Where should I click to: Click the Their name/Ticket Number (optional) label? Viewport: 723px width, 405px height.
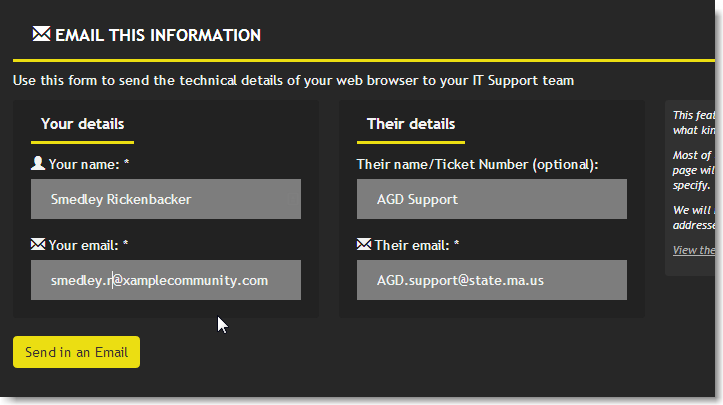click(477, 163)
